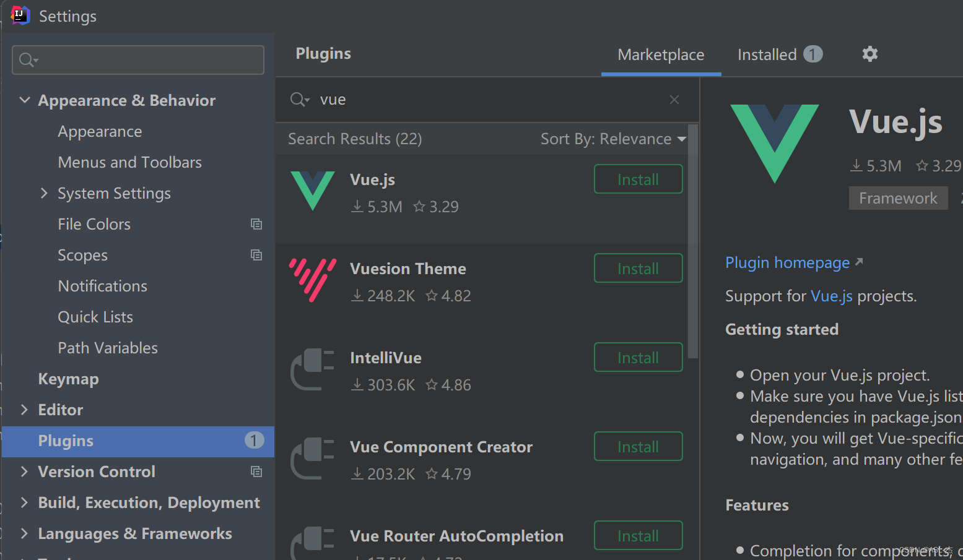Click the IntelliJ IDEA logo in title bar
963x560 pixels.
point(20,15)
